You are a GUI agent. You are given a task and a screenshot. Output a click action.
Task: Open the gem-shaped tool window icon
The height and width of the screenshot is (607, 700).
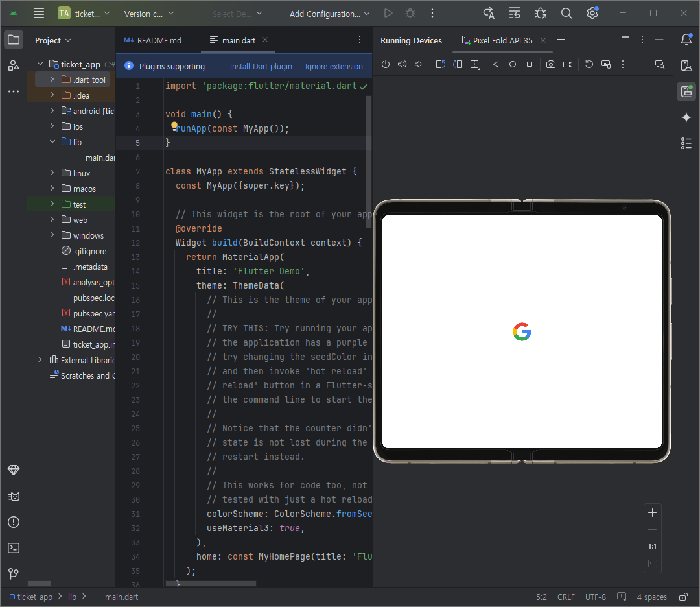tap(14, 470)
